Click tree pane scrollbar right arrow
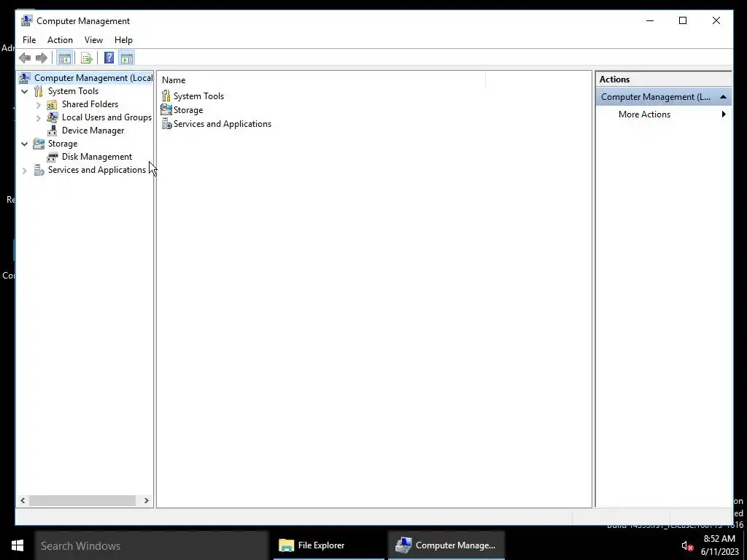This screenshot has width=747, height=560. tap(146, 500)
